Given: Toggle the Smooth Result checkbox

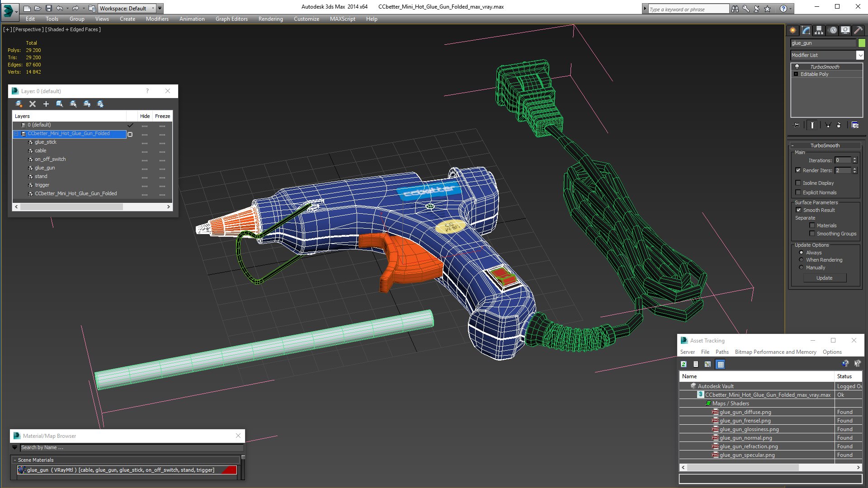Looking at the screenshot, I should pos(799,210).
